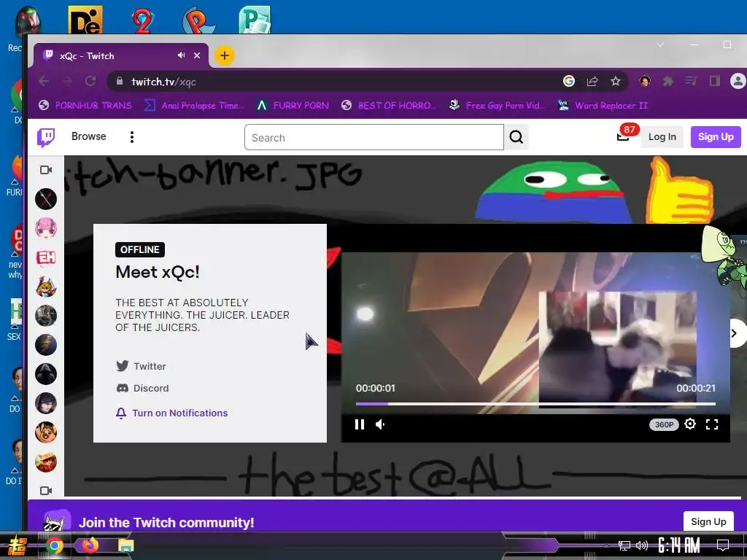
Task: Open the De desktop shortcut icon
Action: [x=85, y=20]
